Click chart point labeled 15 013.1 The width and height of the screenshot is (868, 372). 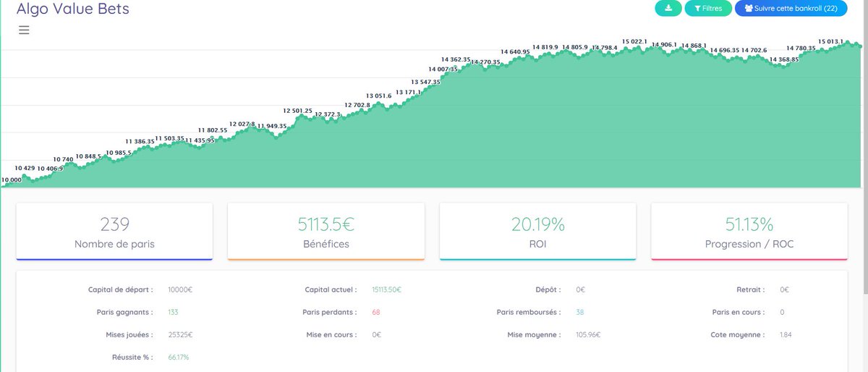[831, 41]
